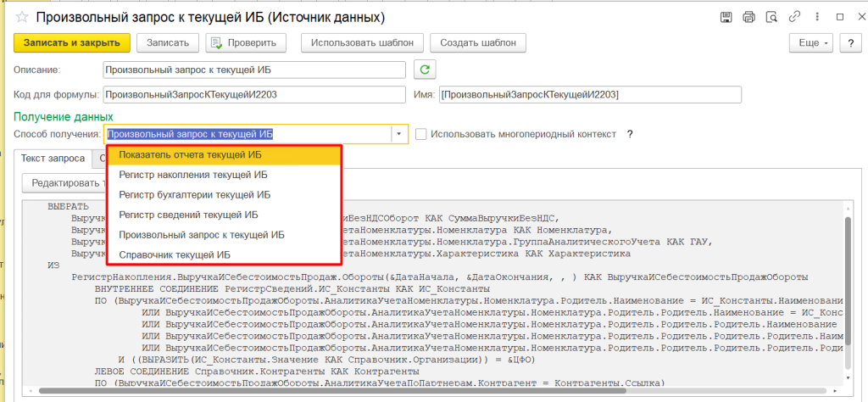
Task: Click the printer icon in title bar
Action: (x=748, y=16)
